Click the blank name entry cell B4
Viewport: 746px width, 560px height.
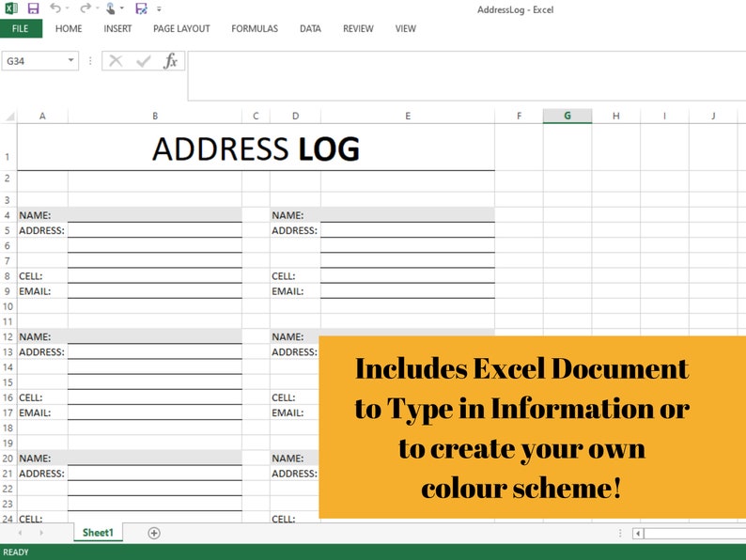tap(155, 215)
